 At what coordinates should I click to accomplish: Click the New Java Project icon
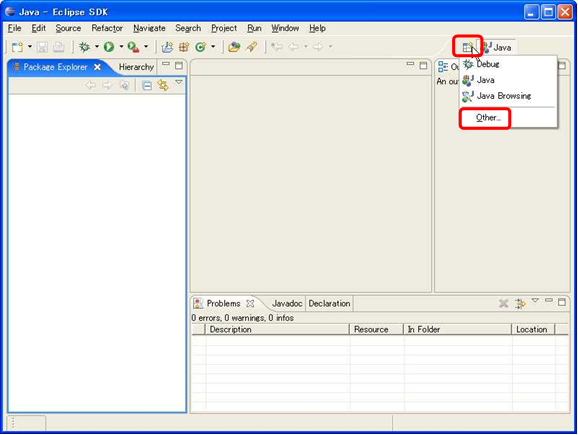point(167,47)
